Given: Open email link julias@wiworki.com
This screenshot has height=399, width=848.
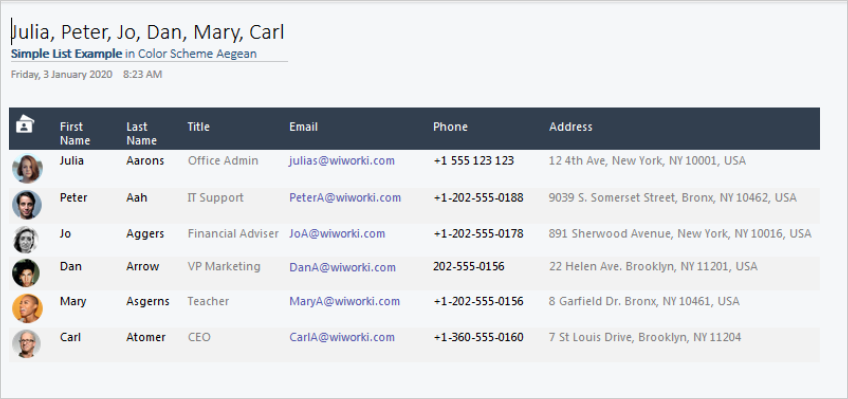Looking at the screenshot, I should [342, 161].
